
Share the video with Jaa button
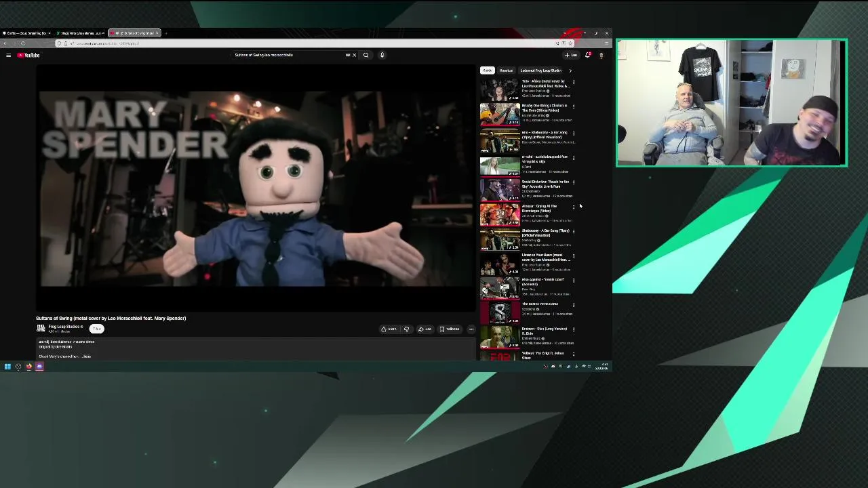click(425, 329)
